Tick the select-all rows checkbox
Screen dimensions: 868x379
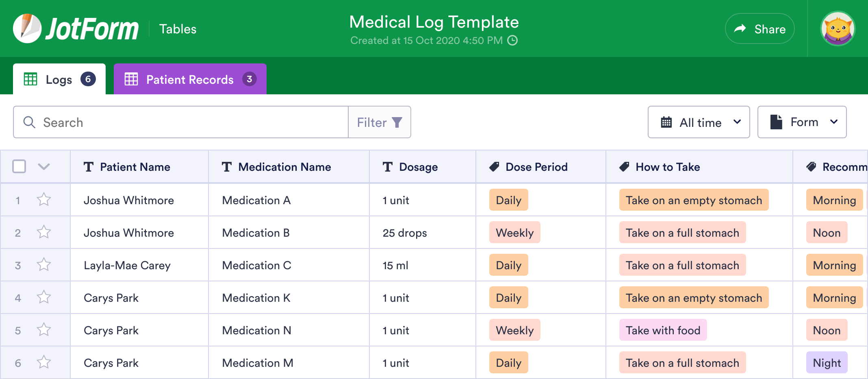19,166
